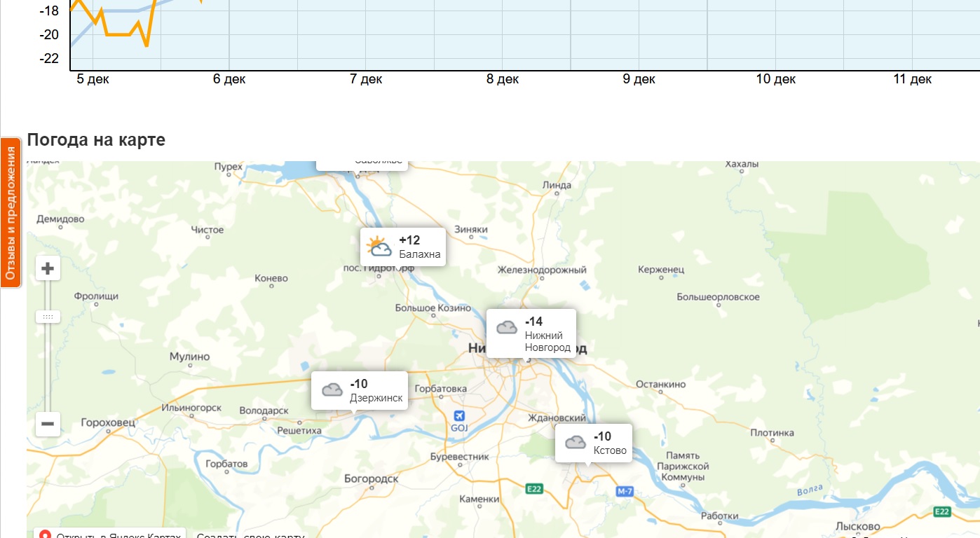980x538 pixels.
Task: Click the Конево label on map
Action: click(x=271, y=278)
